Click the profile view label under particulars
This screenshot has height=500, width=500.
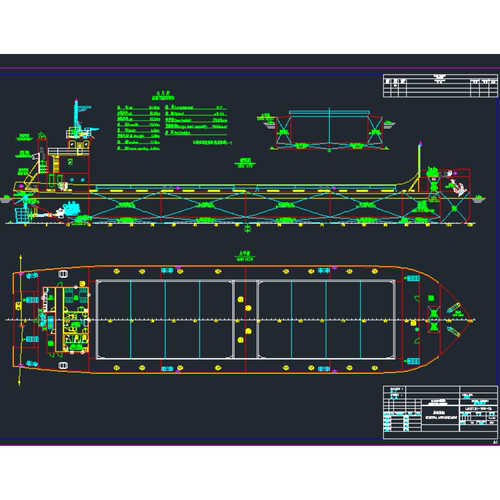pos(246,163)
